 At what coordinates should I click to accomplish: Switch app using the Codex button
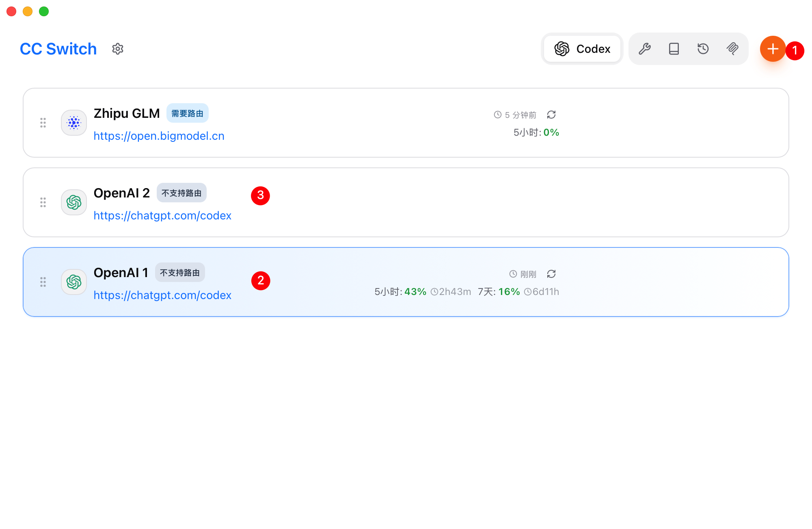(582, 49)
